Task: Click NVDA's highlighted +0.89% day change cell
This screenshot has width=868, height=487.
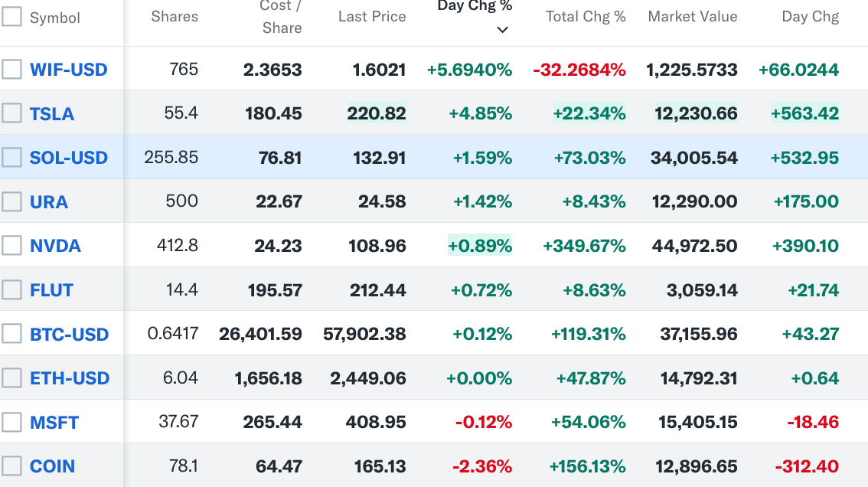Action: pos(481,246)
